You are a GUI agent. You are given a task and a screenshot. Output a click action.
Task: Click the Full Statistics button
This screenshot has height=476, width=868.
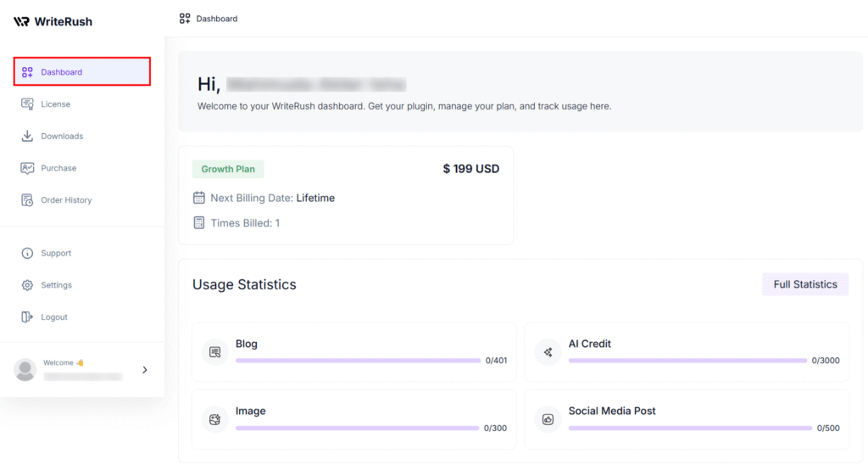[x=805, y=284]
